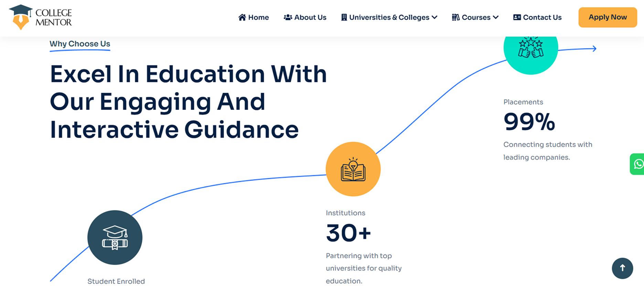This screenshot has width=644, height=290.
Task: Go to the Home menu item
Action: point(258,17)
